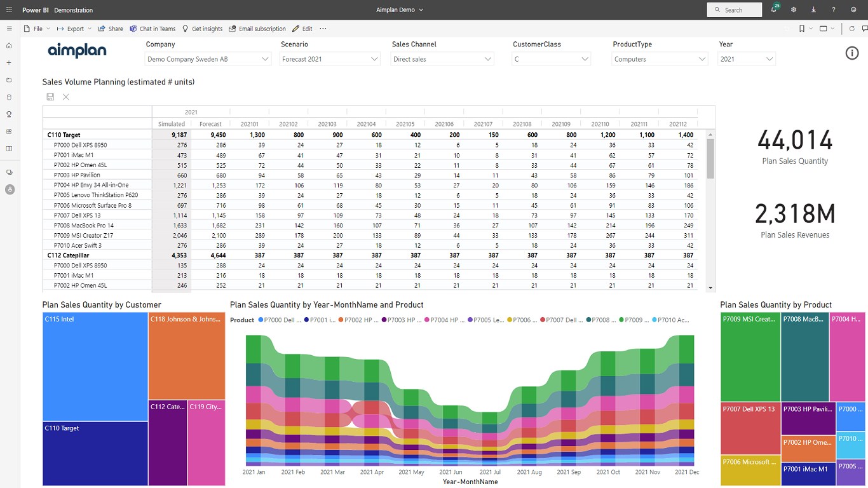Viewport: 868px width, 488px height.
Task: Select P7009 MSI tile in product treemap
Action: point(750,356)
